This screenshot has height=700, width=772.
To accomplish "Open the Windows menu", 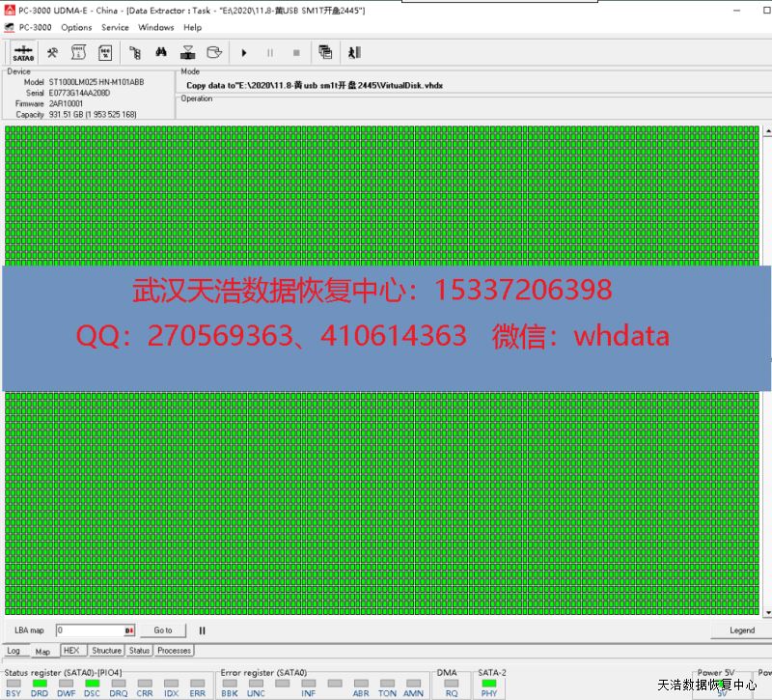I will (x=155, y=27).
